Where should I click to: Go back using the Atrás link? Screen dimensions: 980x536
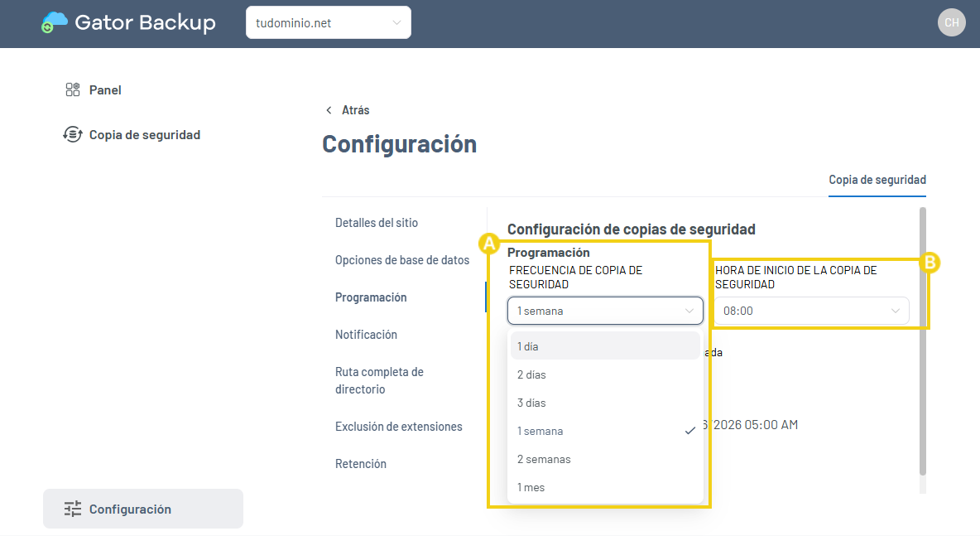click(x=356, y=110)
